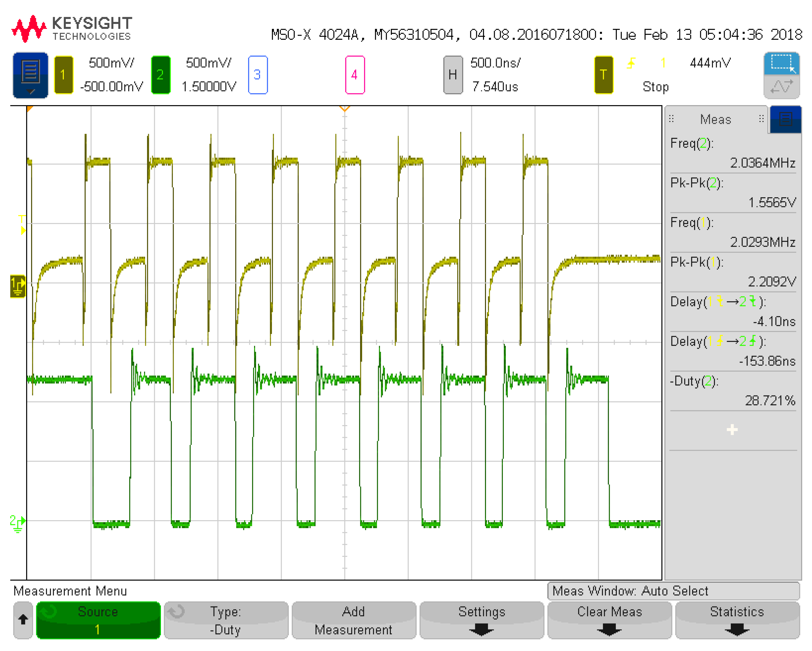Add a measurement using plus icon

coord(732,430)
